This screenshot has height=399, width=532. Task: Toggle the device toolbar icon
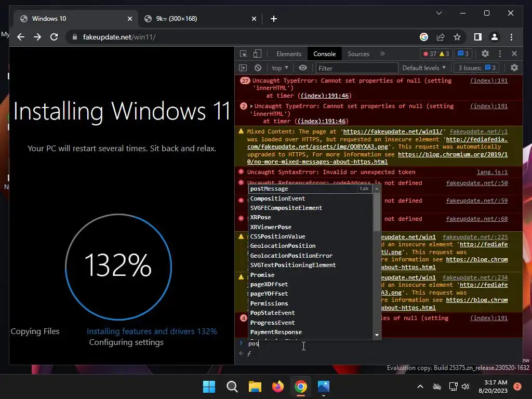tap(257, 54)
